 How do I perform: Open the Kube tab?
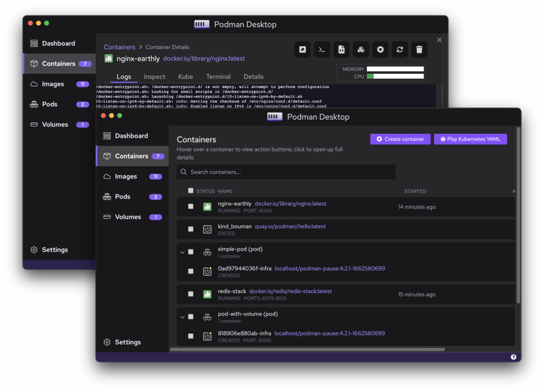coord(185,77)
